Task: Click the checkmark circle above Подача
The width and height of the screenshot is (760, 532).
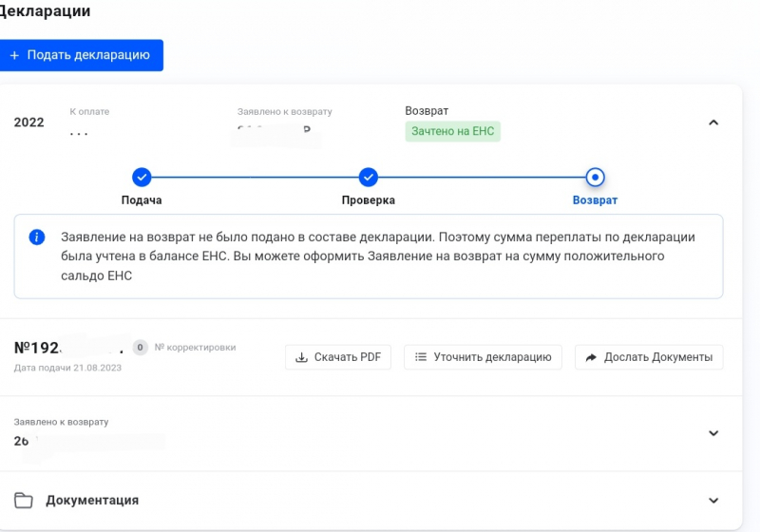Action: 142,177
